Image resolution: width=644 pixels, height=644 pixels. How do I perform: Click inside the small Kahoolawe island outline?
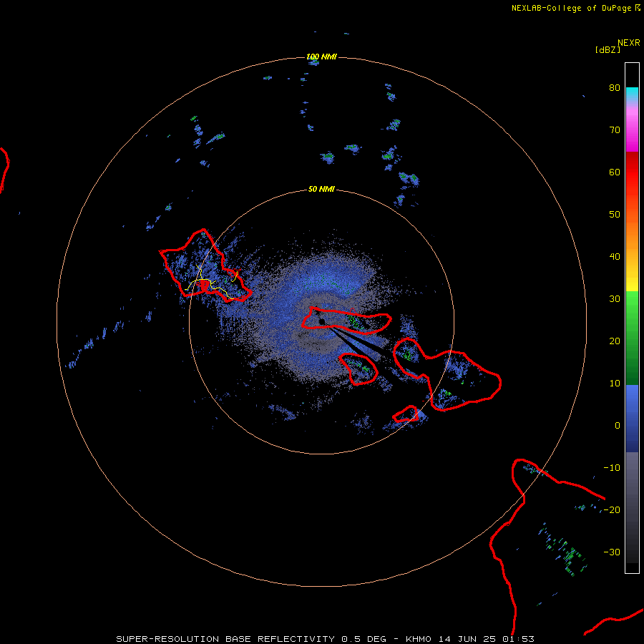click(406, 415)
